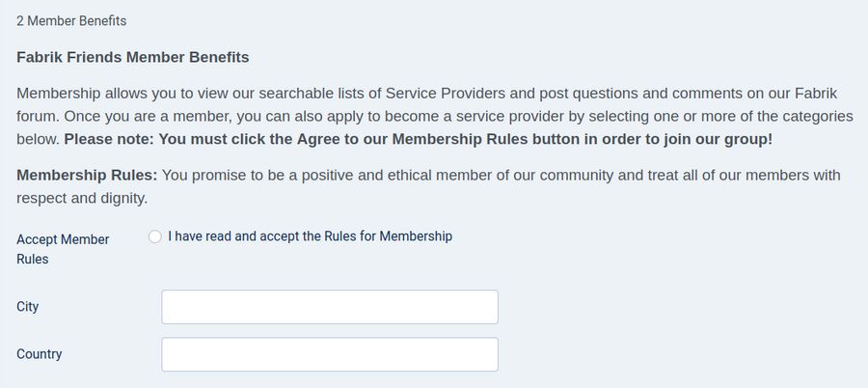Click the words "Service Providers" in paragraph

[446, 94]
